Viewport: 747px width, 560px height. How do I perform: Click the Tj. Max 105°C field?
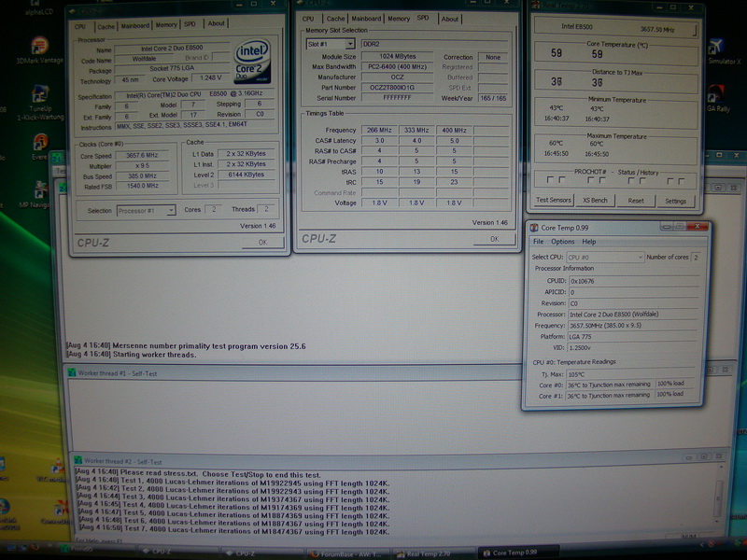click(634, 374)
